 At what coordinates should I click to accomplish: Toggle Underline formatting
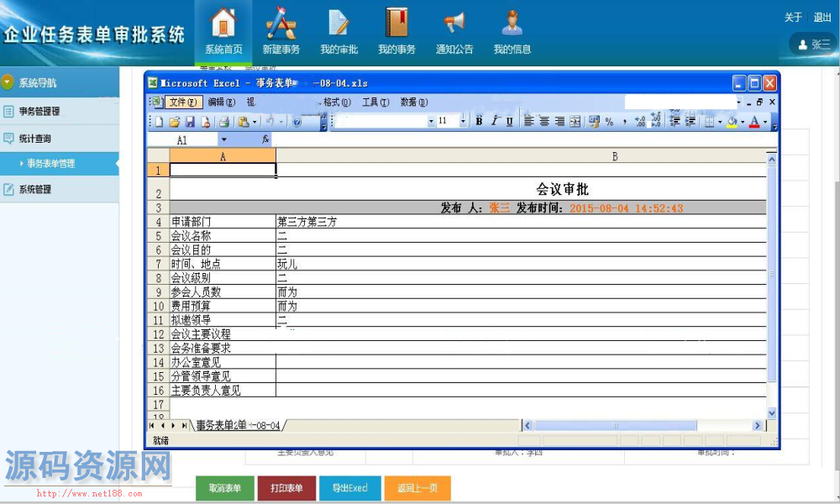tap(510, 122)
